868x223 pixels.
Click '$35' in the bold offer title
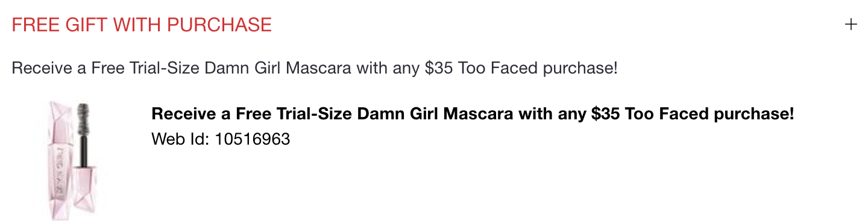pos(606,113)
